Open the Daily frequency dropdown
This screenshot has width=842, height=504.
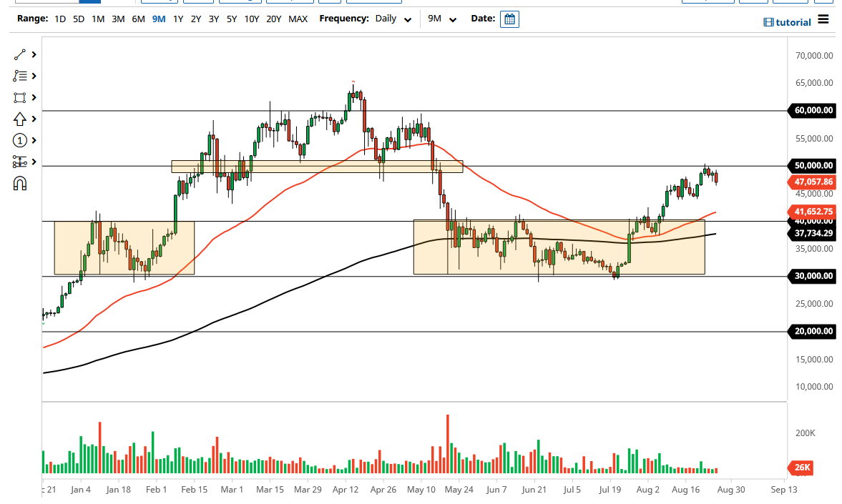point(392,19)
